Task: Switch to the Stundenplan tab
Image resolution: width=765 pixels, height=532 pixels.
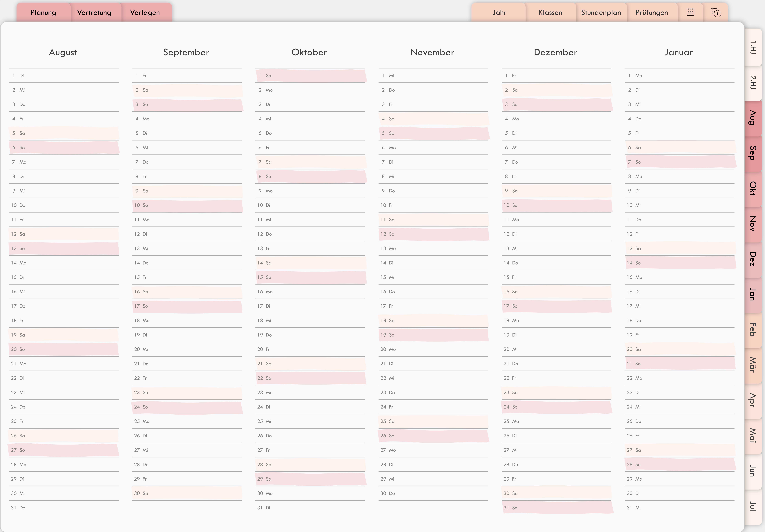Action: [601, 12]
